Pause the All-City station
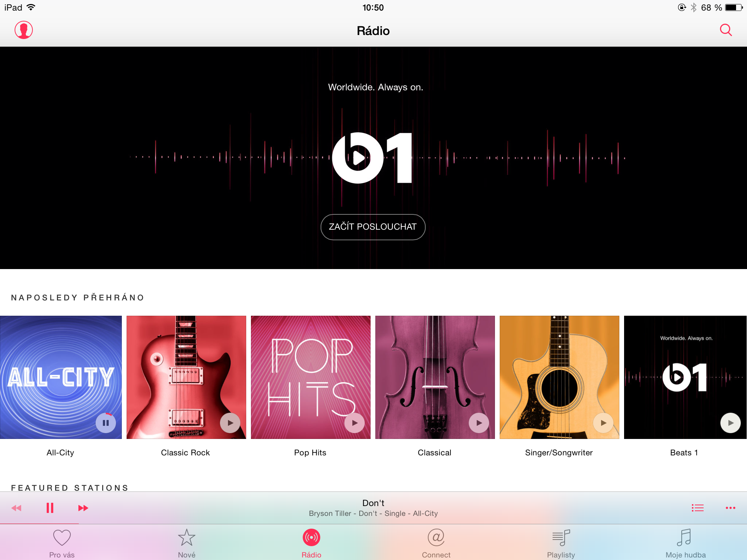 pyautogui.click(x=106, y=423)
